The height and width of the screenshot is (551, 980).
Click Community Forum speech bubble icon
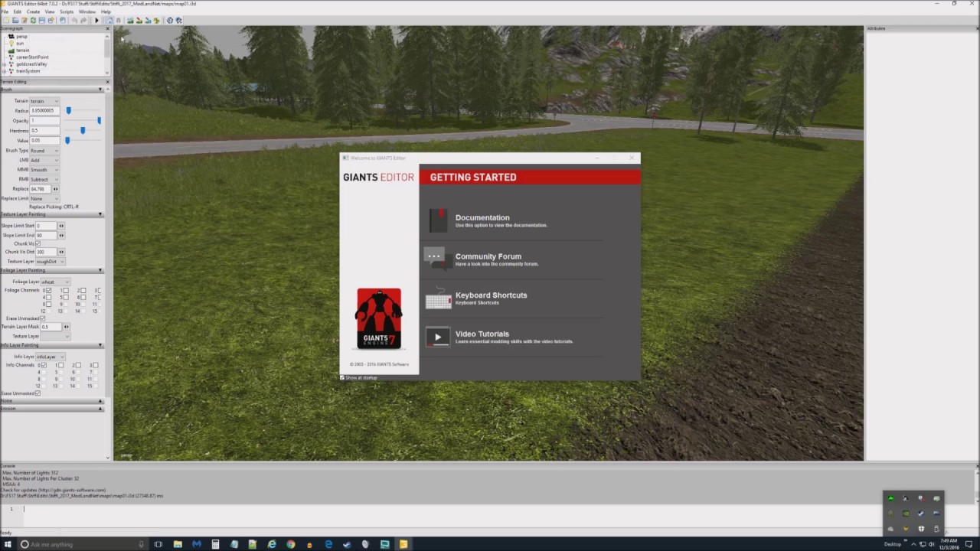tap(436, 259)
